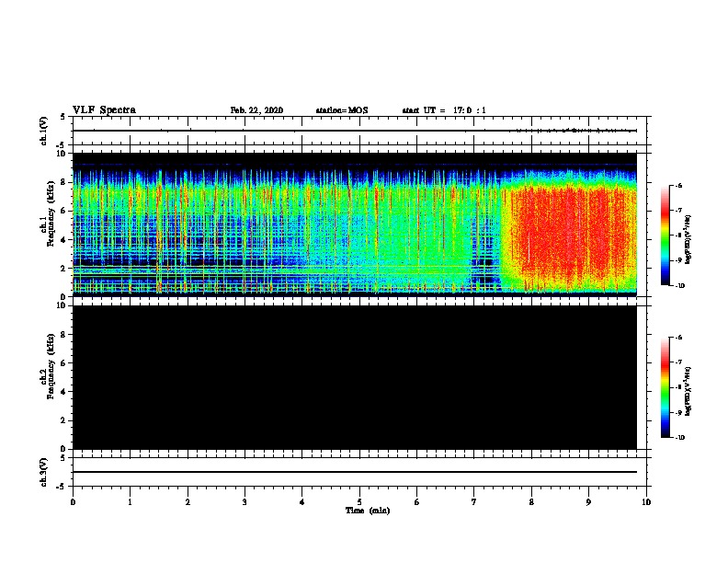The width and height of the screenshot is (728, 563).
Task: Click the ch.1(V) waveform axis label
Action: click(x=43, y=131)
